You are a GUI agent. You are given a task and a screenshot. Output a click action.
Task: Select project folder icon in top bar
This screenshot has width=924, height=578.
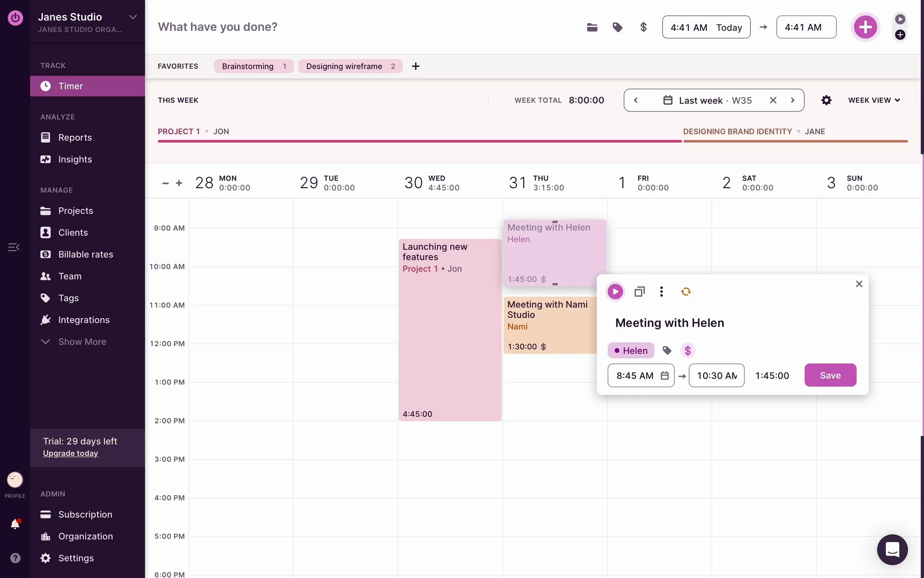[592, 27]
